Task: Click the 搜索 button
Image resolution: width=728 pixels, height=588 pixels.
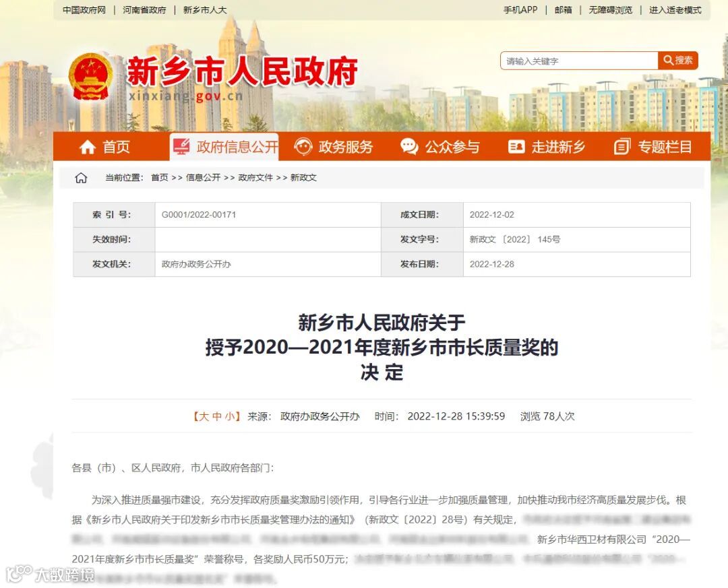Action: click(x=678, y=61)
